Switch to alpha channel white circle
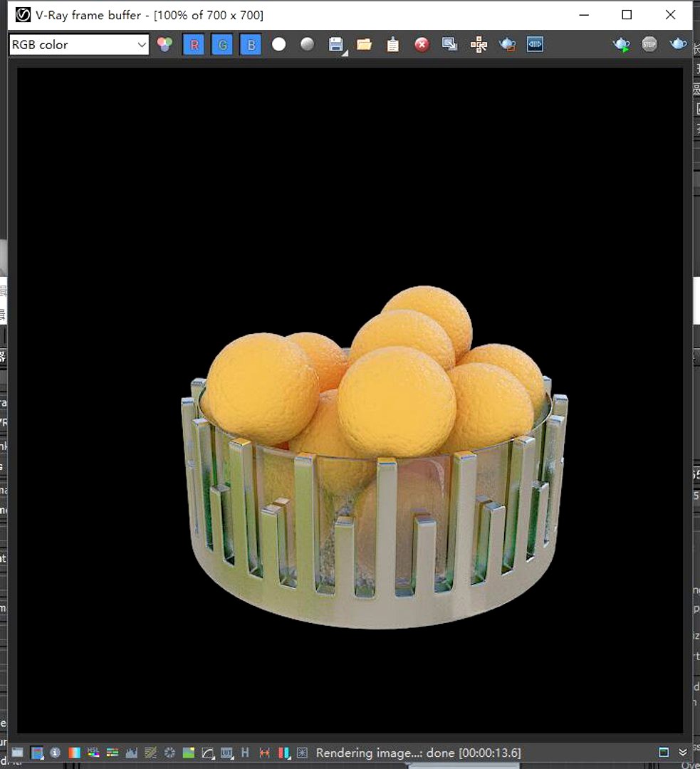Viewport: 700px width, 769px height. [x=278, y=45]
